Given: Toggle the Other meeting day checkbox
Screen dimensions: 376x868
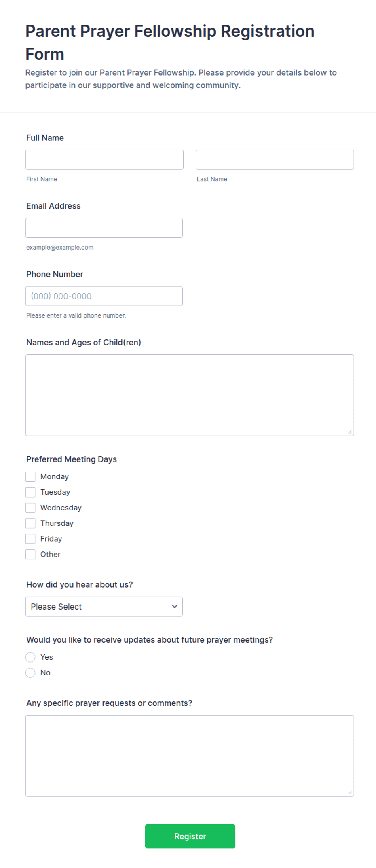Looking at the screenshot, I should [x=30, y=555].
